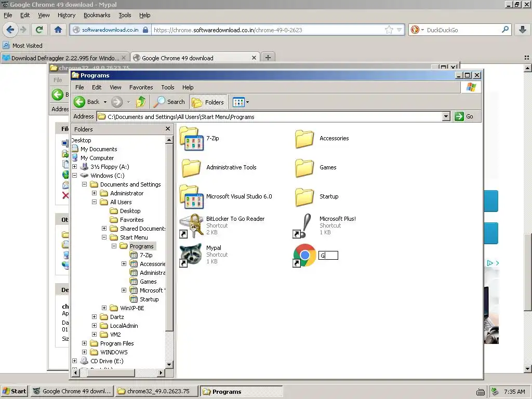This screenshot has width=532, height=399.
Task: Expand 3½ Floppy (A:) tree node
Action: coord(75,167)
